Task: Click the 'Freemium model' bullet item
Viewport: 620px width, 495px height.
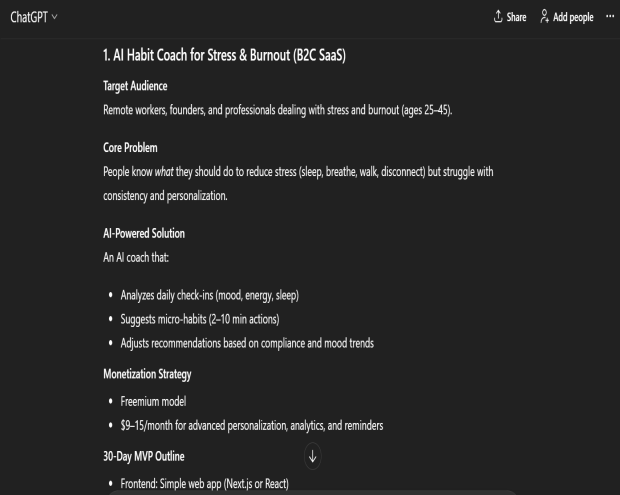Action: pos(153,401)
